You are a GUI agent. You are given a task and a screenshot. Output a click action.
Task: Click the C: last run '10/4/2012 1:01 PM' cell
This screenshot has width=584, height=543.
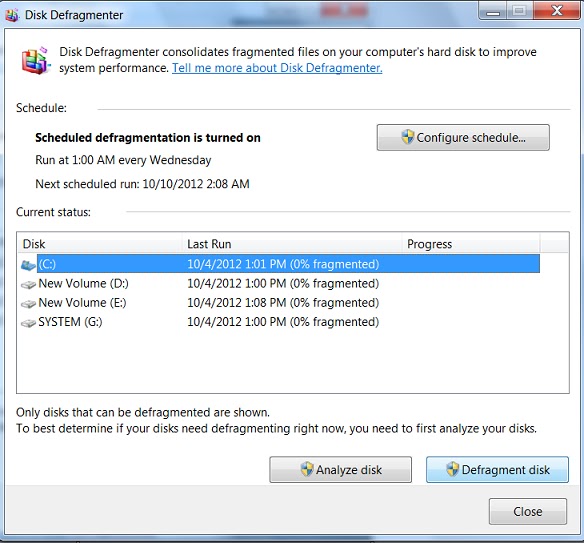point(283,264)
